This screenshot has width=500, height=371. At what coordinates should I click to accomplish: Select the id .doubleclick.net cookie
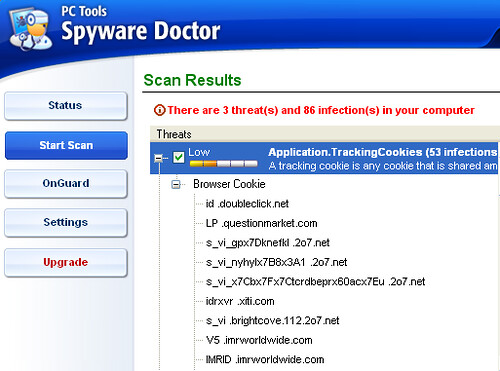(x=247, y=204)
